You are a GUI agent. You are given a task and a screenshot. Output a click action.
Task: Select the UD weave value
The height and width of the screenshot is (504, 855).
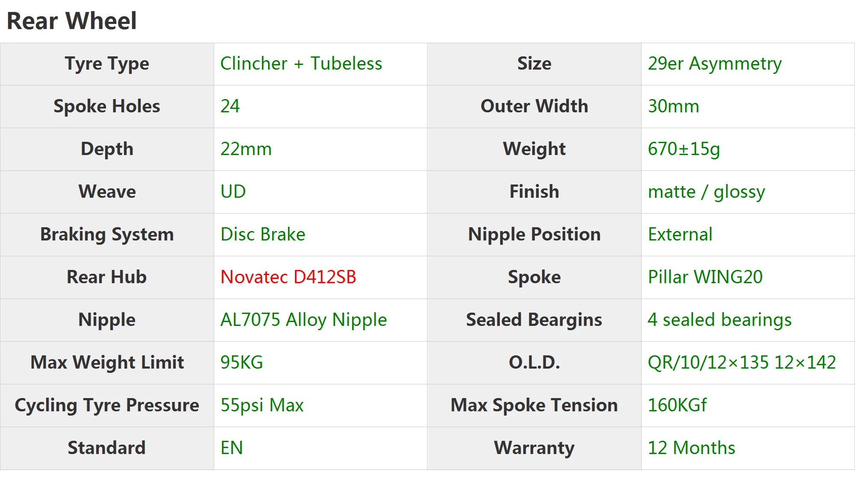(233, 192)
